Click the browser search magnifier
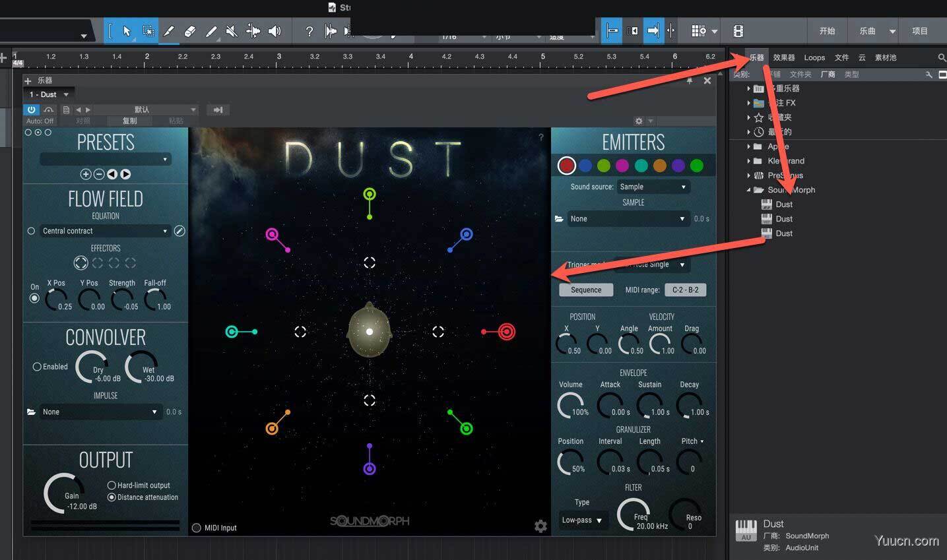Screen dimensions: 947x560 (942, 58)
